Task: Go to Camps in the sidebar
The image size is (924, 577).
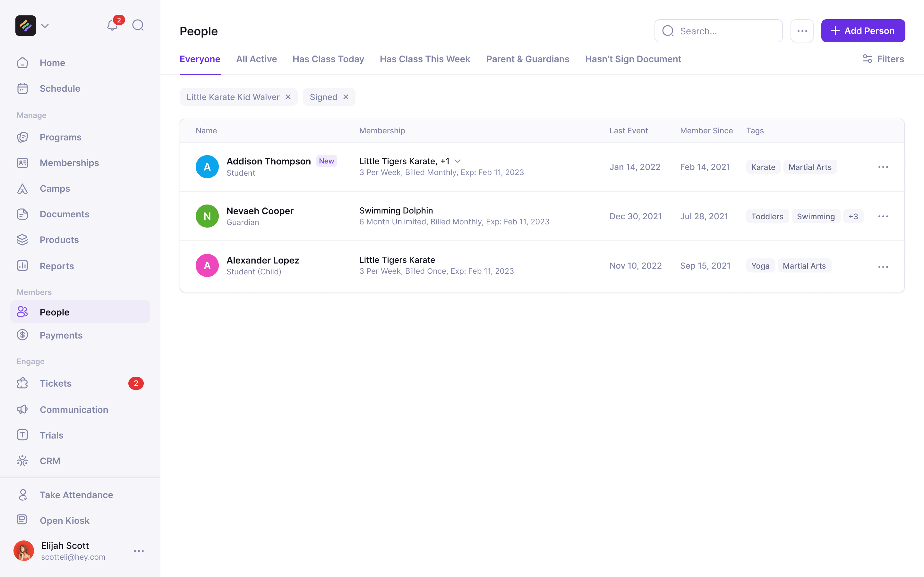Action: [x=55, y=188]
